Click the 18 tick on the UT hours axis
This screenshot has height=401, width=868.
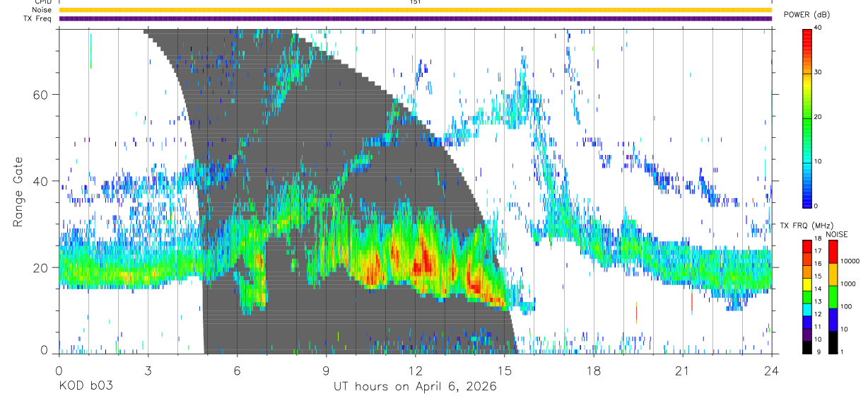point(593,370)
